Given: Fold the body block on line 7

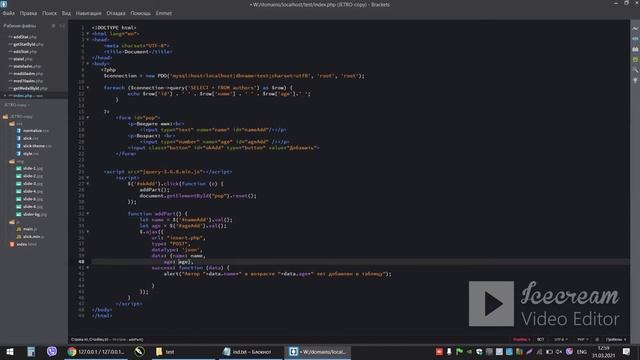Looking at the screenshot, I should click(88, 64).
